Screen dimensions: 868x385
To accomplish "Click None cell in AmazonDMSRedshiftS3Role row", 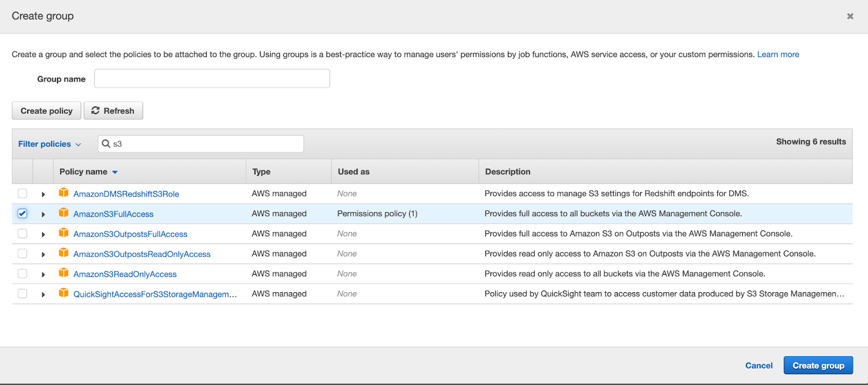I will (347, 193).
